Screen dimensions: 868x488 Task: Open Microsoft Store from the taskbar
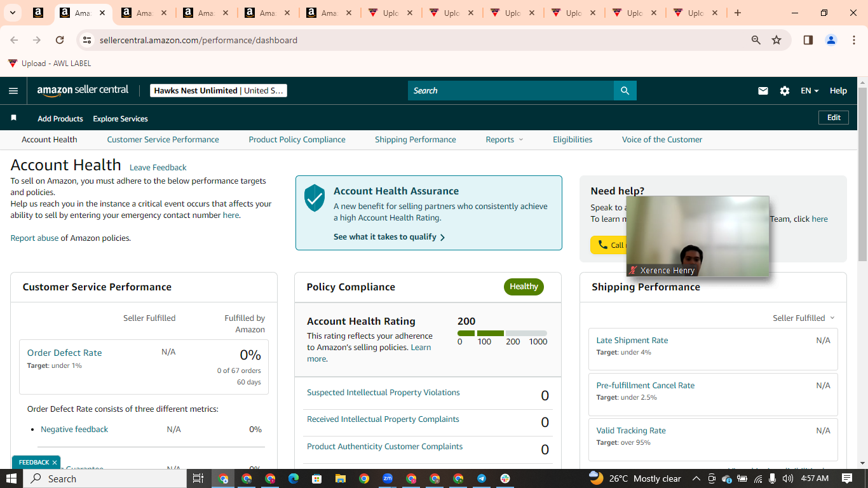(317, 478)
